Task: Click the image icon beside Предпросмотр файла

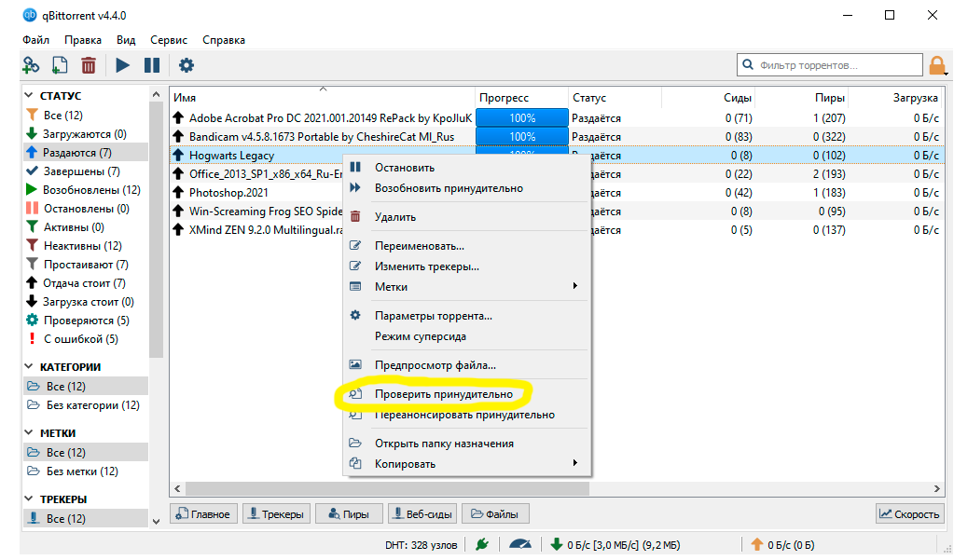Action: point(355,365)
